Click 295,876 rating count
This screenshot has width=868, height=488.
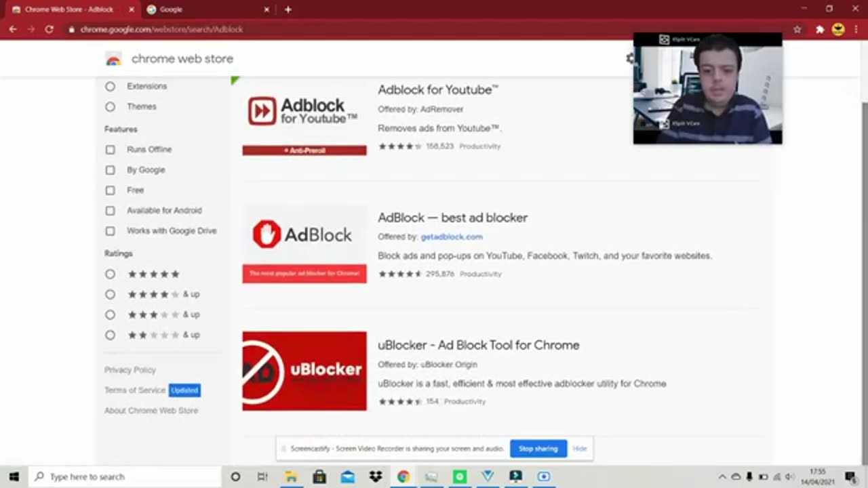coord(440,274)
